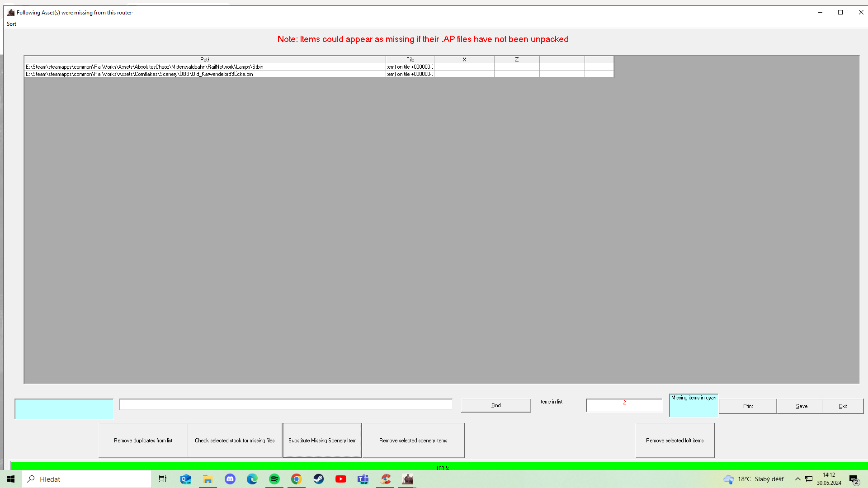Image resolution: width=868 pixels, height=488 pixels.
Task: Open Spotify from the taskbar
Action: pos(274,479)
